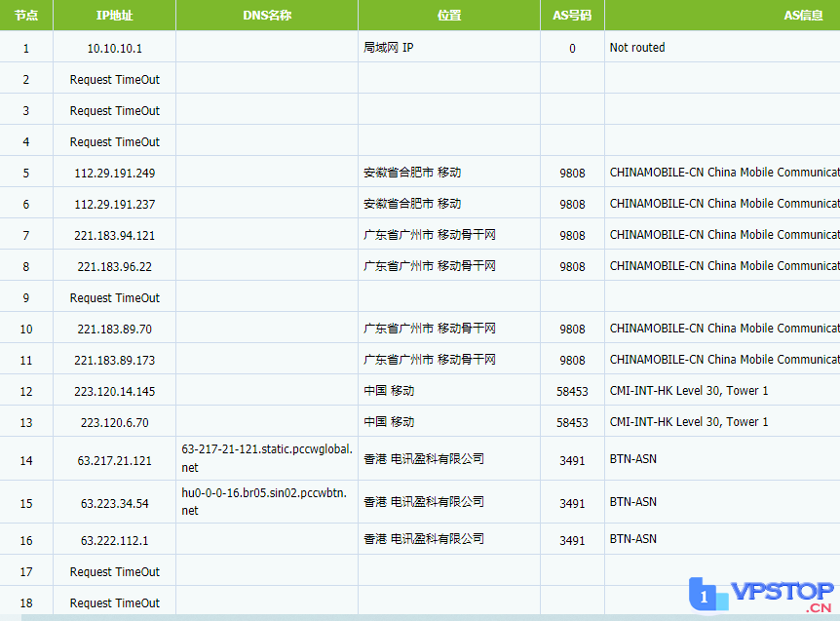Select IP address 221.183.94.121
This screenshot has width=840, height=621.
pyautogui.click(x=115, y=235)
